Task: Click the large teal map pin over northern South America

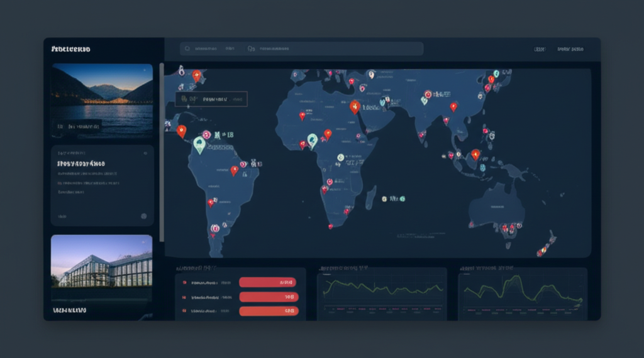Action: [200, 145]
